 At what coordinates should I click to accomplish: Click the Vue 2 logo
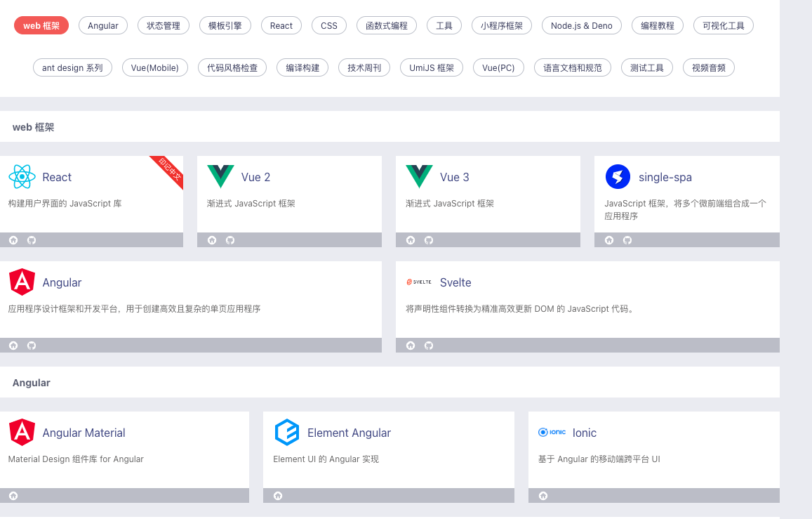(x=220, y=176)
